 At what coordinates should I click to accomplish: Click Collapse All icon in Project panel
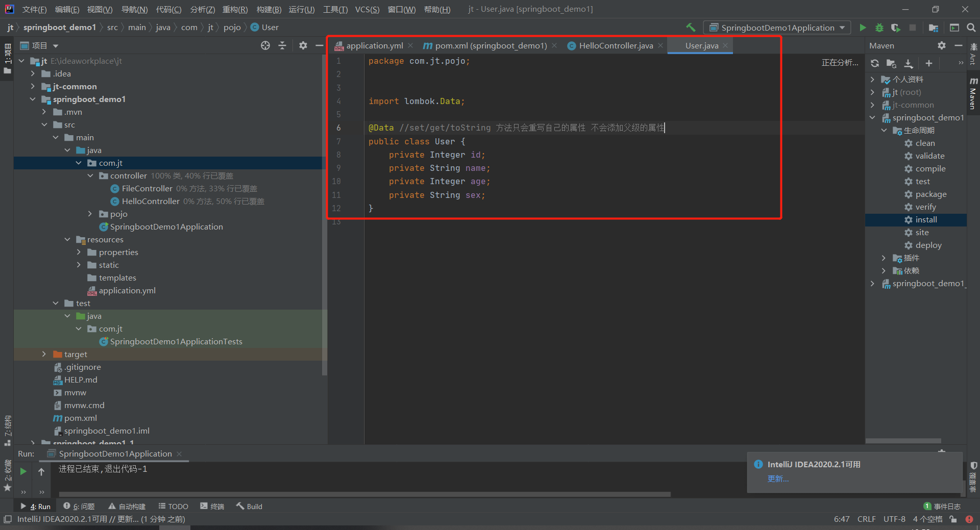tap(282, 45)
